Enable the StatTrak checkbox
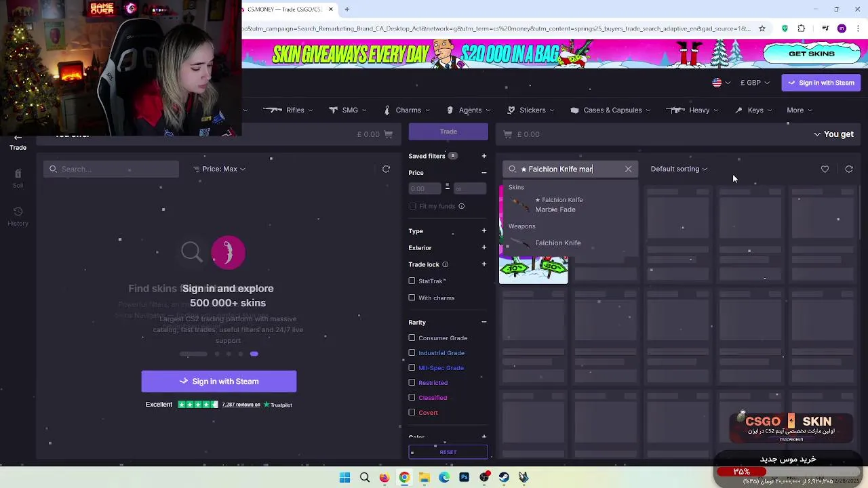The width and height of the screenshot is (868, 488). point(412,281)
